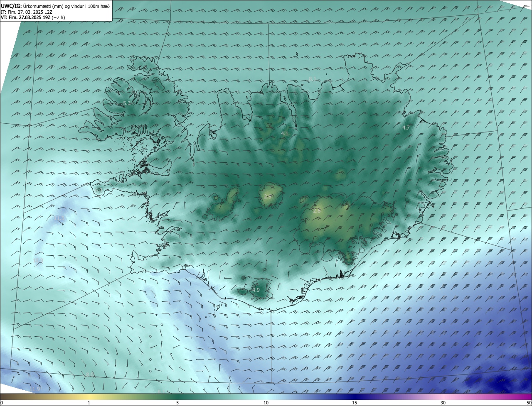This screenshot has height=406, width=532.
Task: Click the valid time "VT: Fim. 27.03.2025 19Z (+7 h)"
Action: point(33,17)
